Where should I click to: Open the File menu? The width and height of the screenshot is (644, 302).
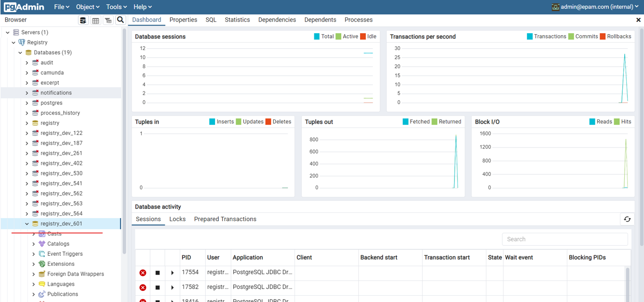point(62,7)
